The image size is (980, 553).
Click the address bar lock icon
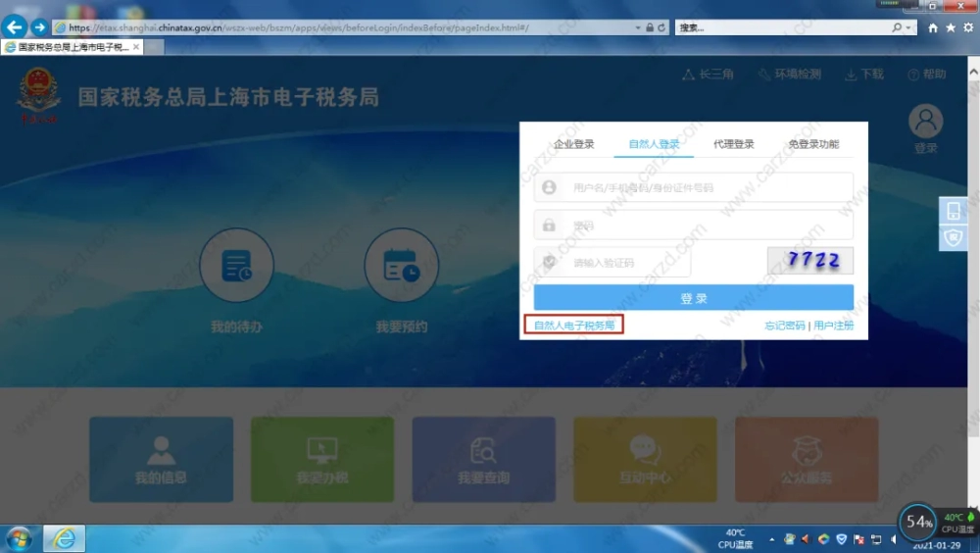(x=650, y=27)
